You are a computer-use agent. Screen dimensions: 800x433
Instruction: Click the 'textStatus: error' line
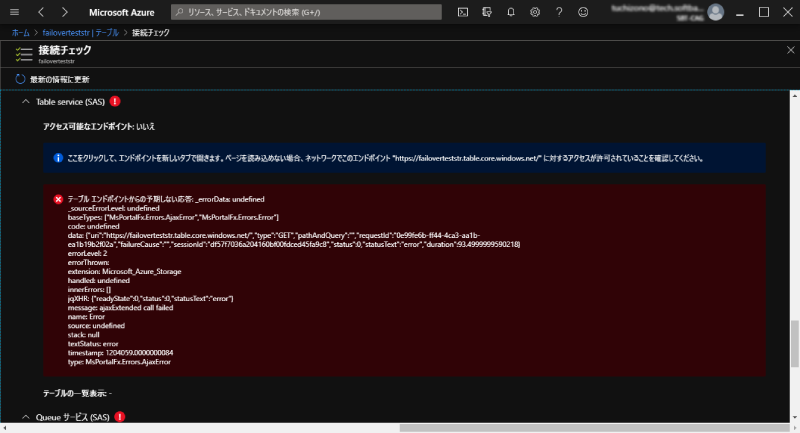(x=93, y=344)
